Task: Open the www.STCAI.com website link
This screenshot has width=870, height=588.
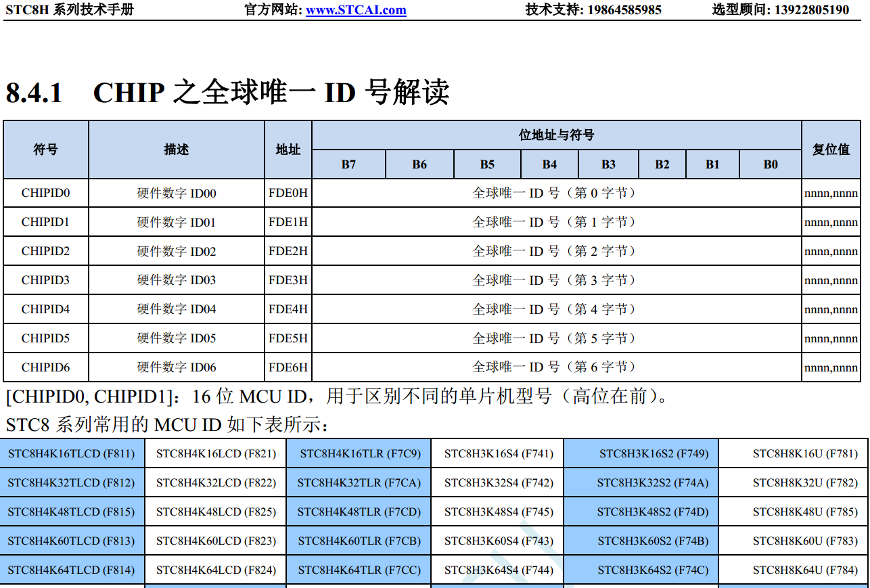Action: (x=356, y=9)
